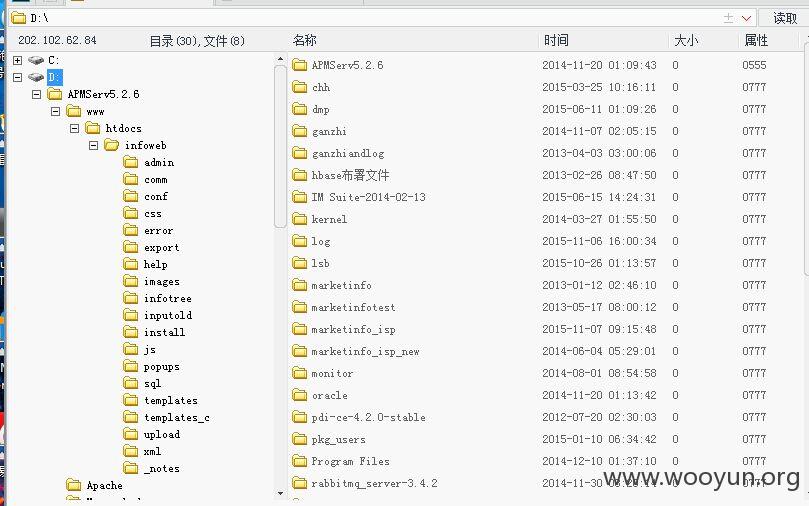Click the 2015-11-06 16:00:34 time of log
The image size is (809, 506).
[x=599, y=241]
